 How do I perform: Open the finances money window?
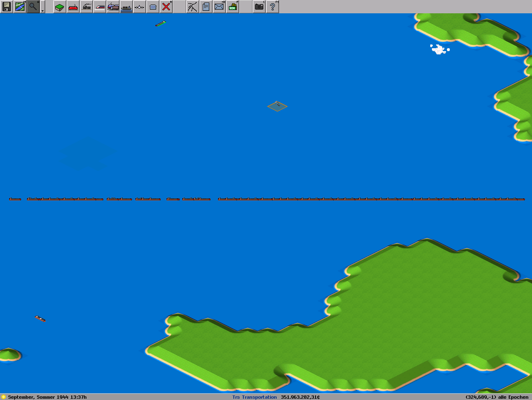pyautogui.click(x=233, y=7)
